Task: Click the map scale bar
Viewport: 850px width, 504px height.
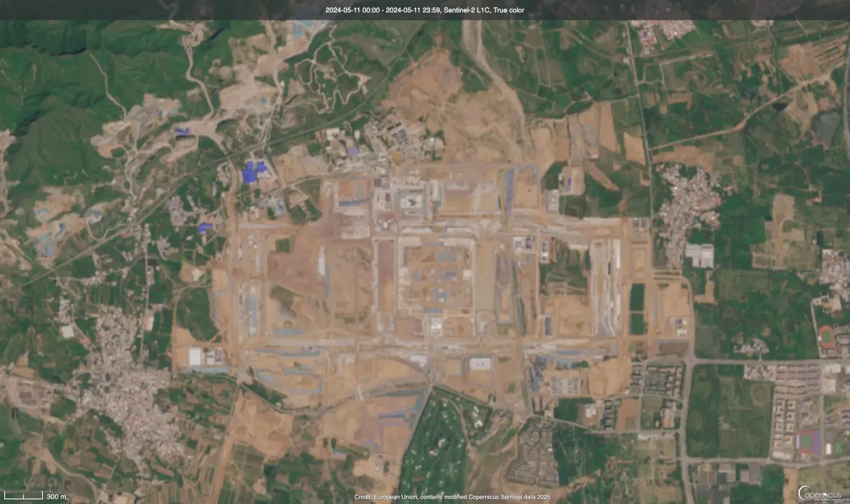Action: point(23,496)
